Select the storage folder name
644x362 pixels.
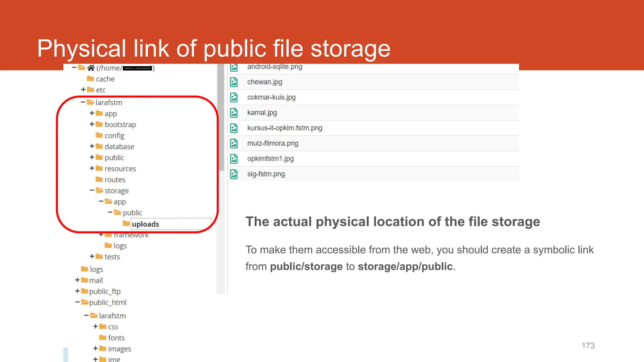117,191
